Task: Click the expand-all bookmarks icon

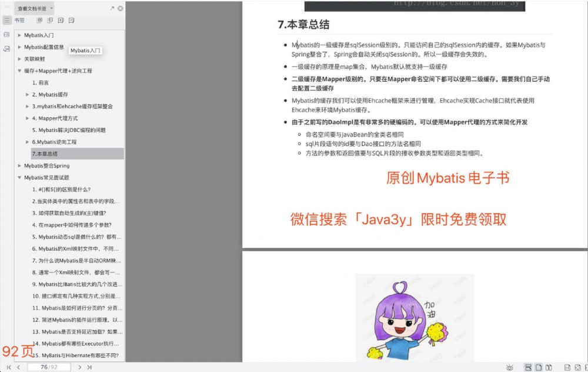Action: (40, 20)
